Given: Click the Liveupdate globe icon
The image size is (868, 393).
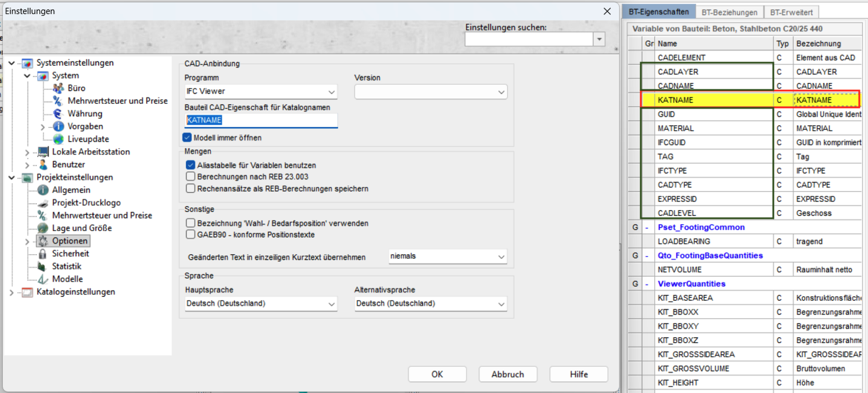Looking at the screenshot, I should (x=58, y=139).
